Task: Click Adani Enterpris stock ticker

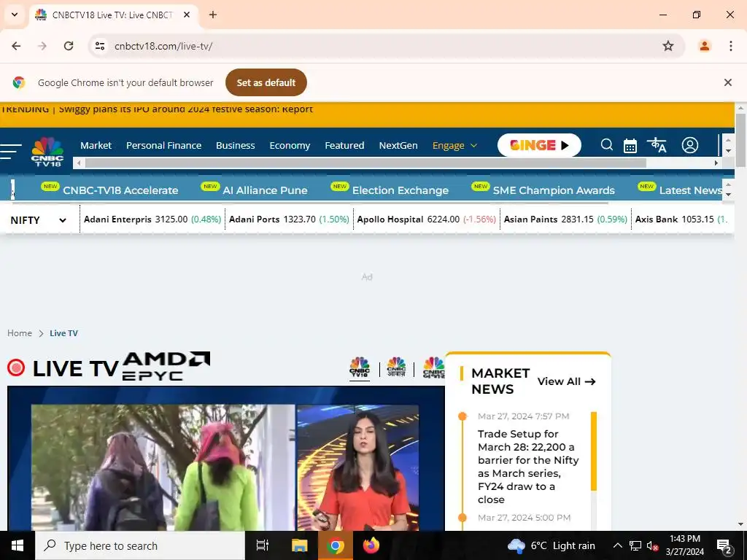Action: 152,219
